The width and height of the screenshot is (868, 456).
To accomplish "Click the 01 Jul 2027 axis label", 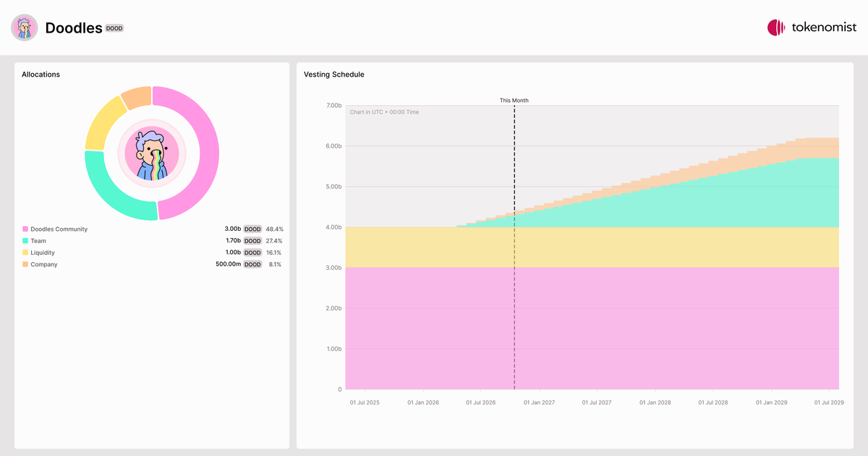I will (x=596, y=402).
